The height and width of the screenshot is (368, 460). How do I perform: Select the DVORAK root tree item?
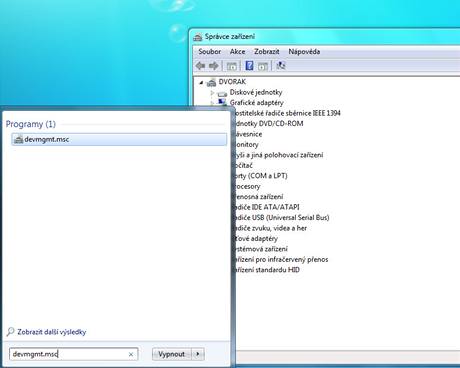(x=232, y=82)
